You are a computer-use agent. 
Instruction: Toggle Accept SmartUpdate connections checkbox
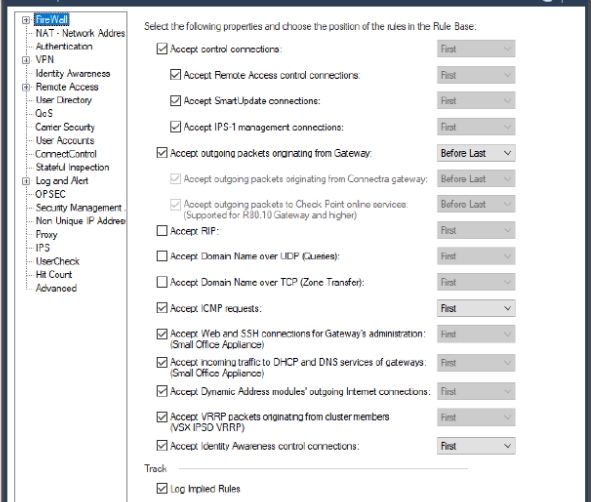(175, 101)
